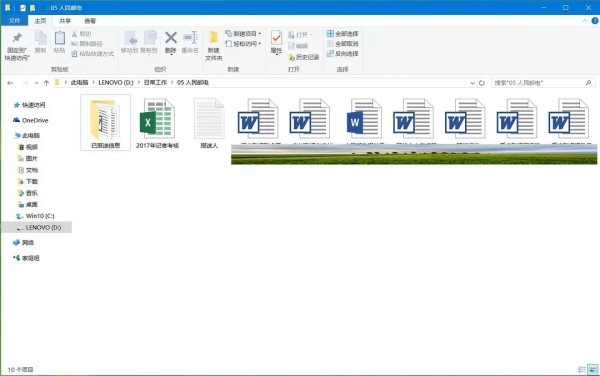Click the magnifier search icon
600x376 pixels.
(x=589, y=83)
